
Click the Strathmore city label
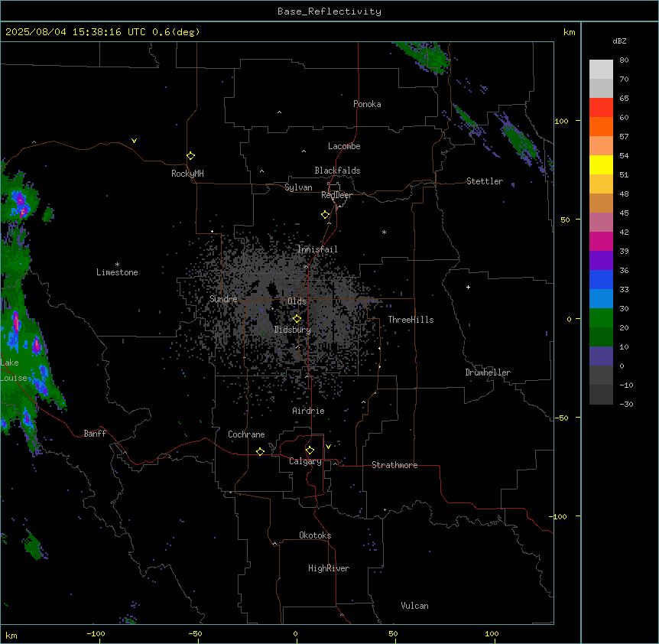pyautogui.click(x=394, y=465)
